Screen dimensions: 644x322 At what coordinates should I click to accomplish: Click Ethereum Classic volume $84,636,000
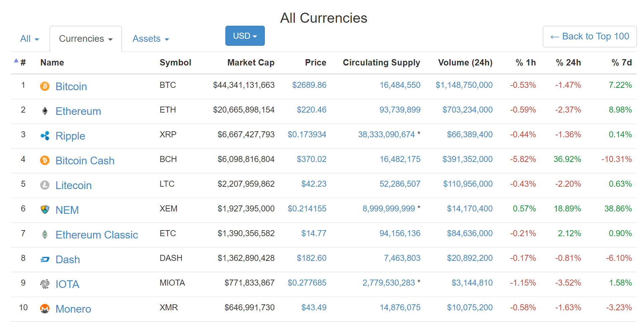coord(470,233)
